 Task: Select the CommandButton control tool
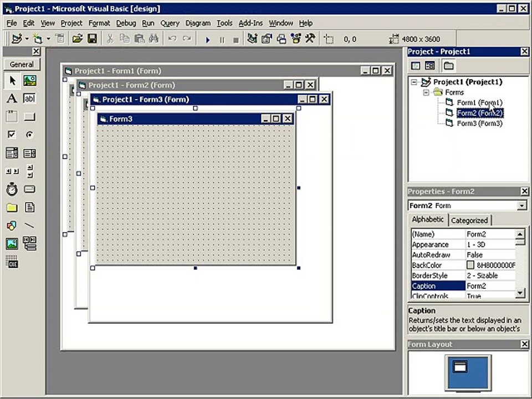[x=30, y=116]
